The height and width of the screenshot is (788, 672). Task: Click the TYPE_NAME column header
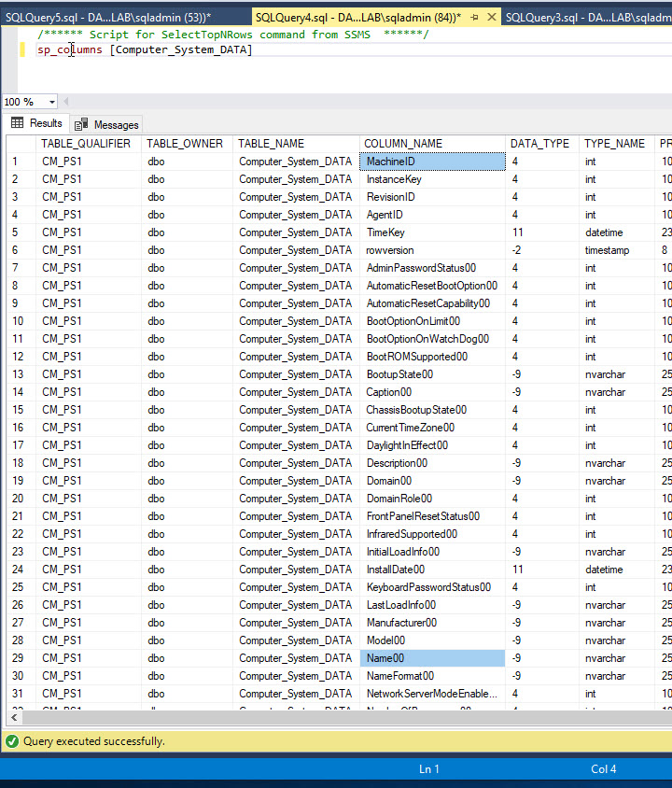tap(614, 144)
